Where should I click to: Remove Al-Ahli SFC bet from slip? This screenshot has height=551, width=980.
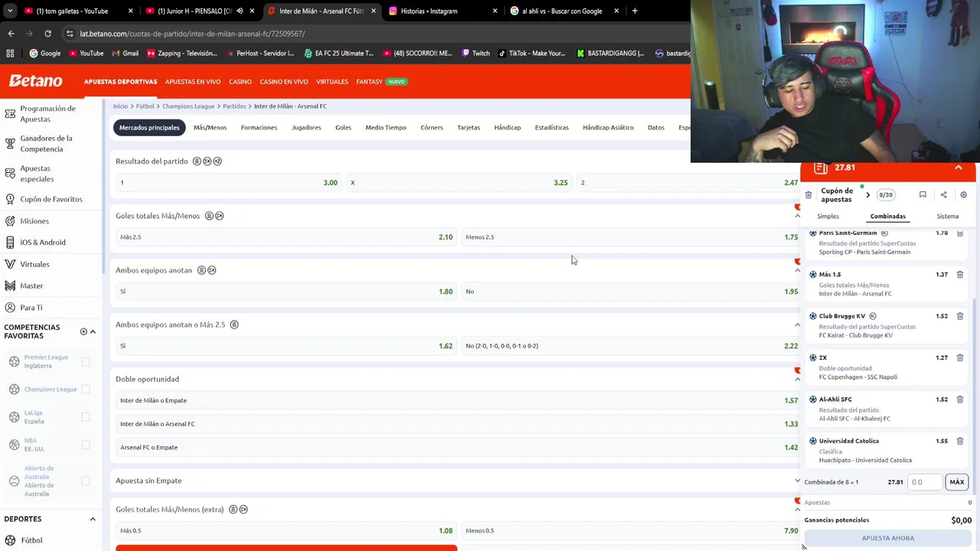(959, 399)
